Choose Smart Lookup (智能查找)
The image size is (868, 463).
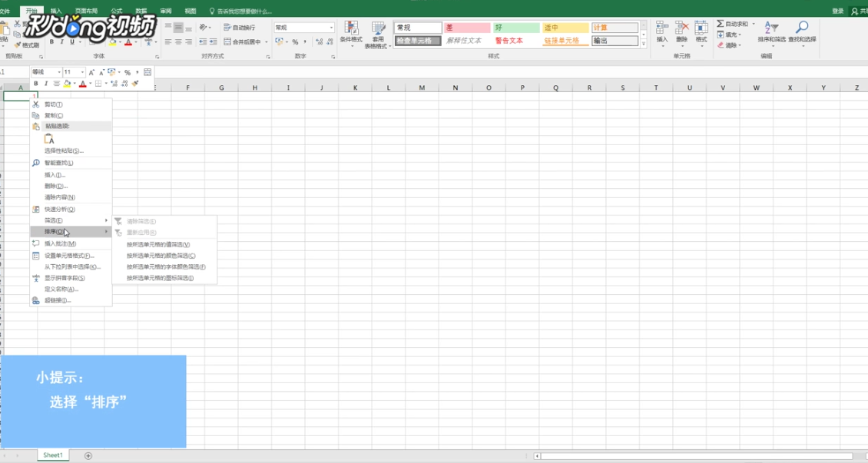[71, 163]
